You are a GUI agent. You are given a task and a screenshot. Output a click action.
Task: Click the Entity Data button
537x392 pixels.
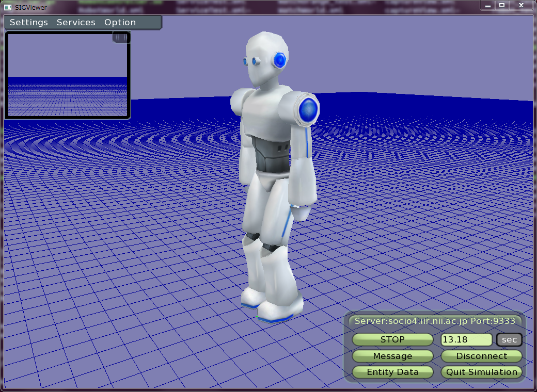[392, 372]
